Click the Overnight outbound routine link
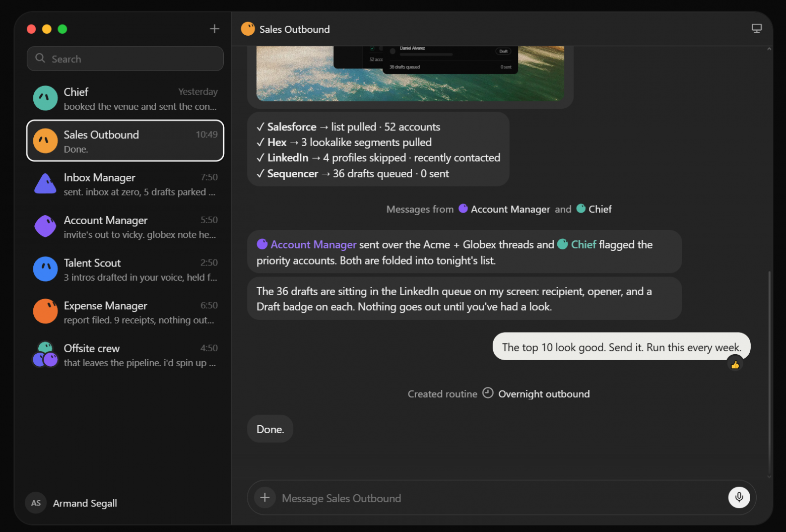786x532 pixels. pyautogui.click(x=544, y=394)
